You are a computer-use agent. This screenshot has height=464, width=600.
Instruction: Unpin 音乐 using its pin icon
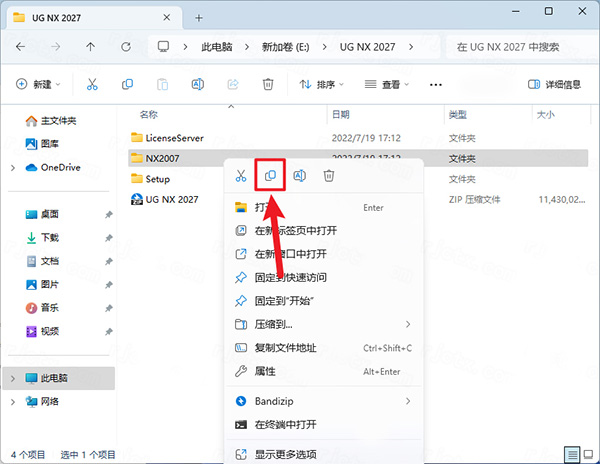click(109, 308)
